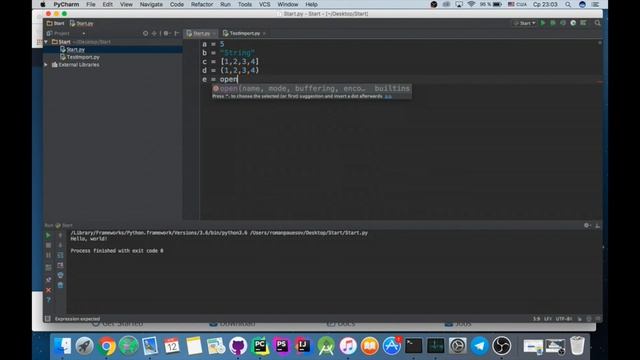
Task: Open Run panel gear settings
Action: tap(587, 225)
